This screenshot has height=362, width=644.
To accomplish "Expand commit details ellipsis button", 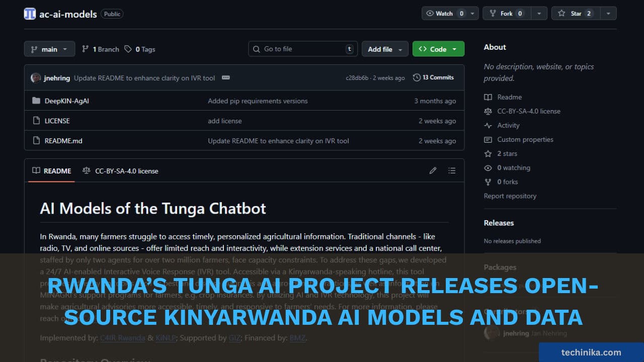I will [226, 77].
